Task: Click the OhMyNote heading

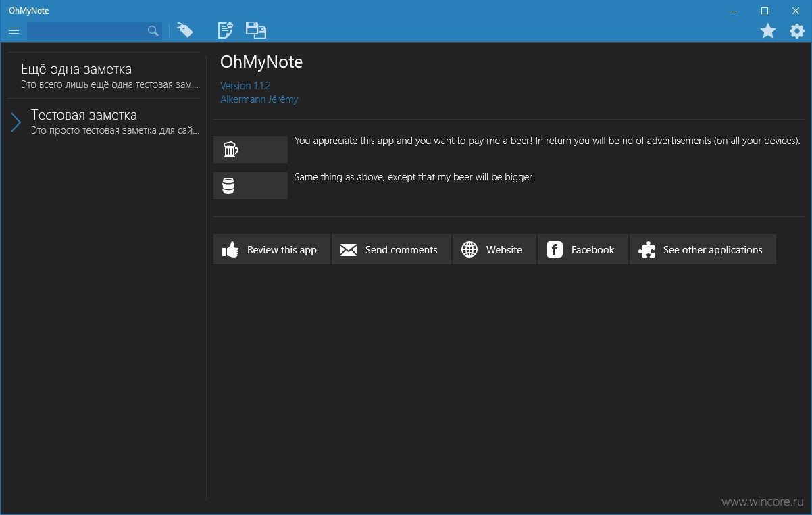Action: click(x=261, y=62)
